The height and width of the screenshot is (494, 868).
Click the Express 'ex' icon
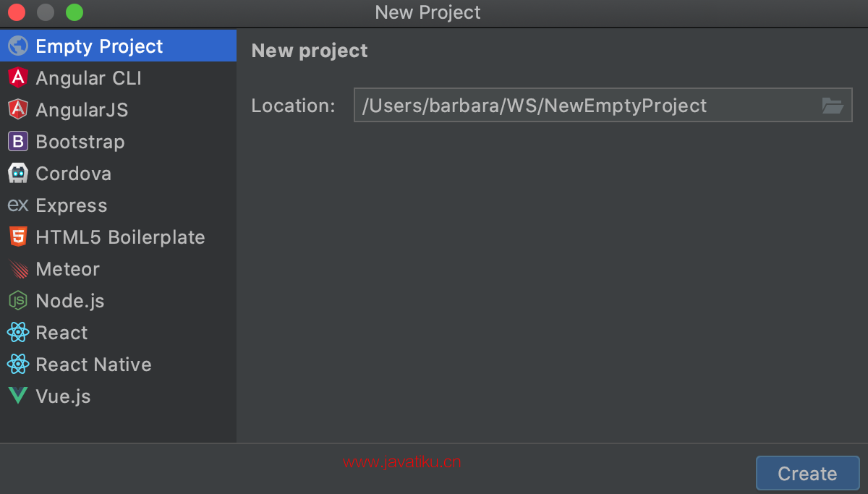point(18,205)
